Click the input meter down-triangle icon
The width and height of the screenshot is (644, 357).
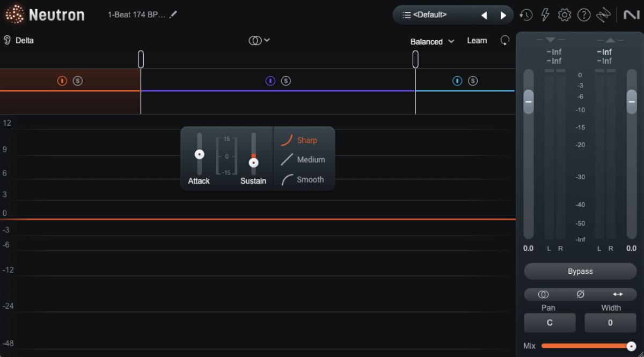(x=550, y=40)
